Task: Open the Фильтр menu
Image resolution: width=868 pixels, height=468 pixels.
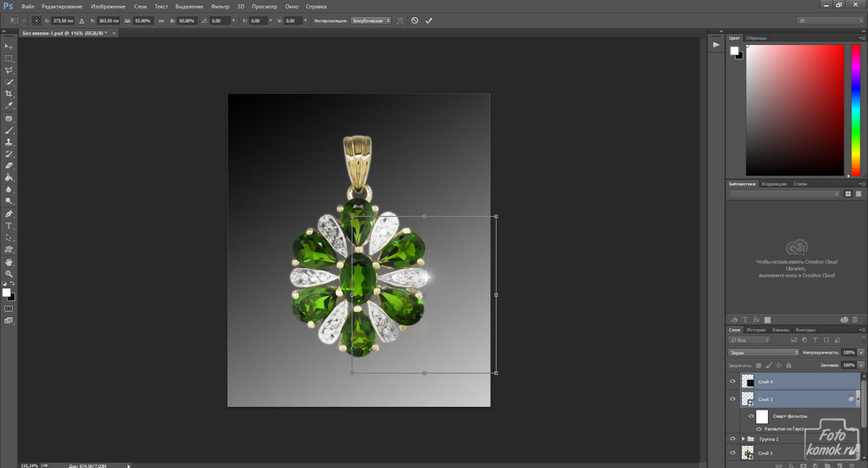Action: pyautogui.click(x=220, y=6)
